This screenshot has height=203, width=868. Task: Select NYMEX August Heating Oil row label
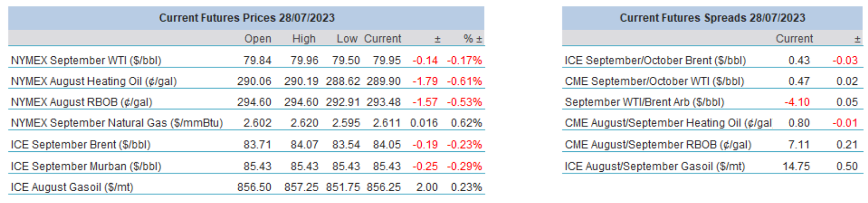click(94, 81)
